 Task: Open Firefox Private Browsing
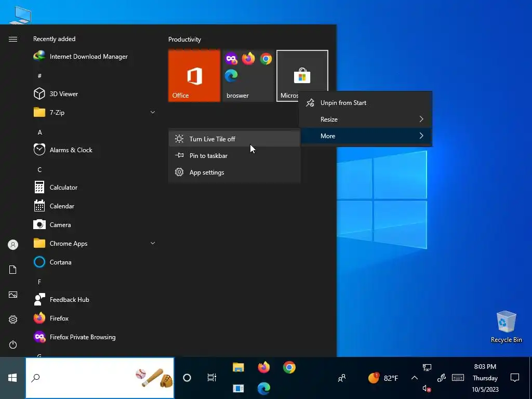(x=75, y=337)
